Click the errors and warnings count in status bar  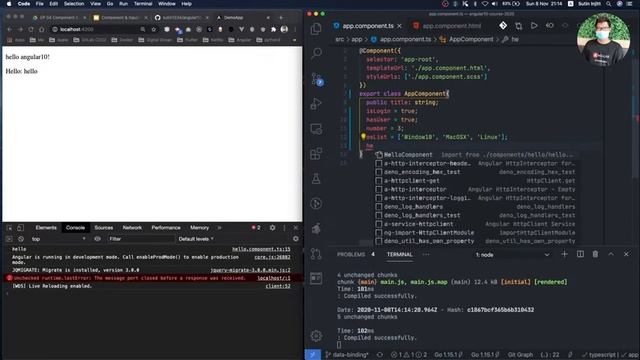click(x=409, y=355)
